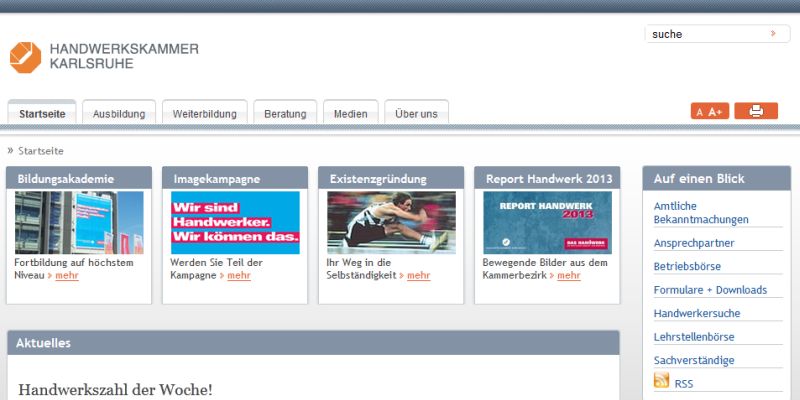Click the search submit arrow icon
800x400 pixels.
pos(773,34)
